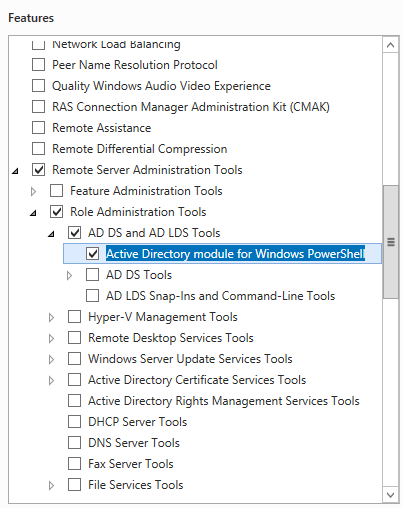Screen dimensions: 402x508
Task: Click the scrollbar down arrow
Action: [x=391, y=494]
